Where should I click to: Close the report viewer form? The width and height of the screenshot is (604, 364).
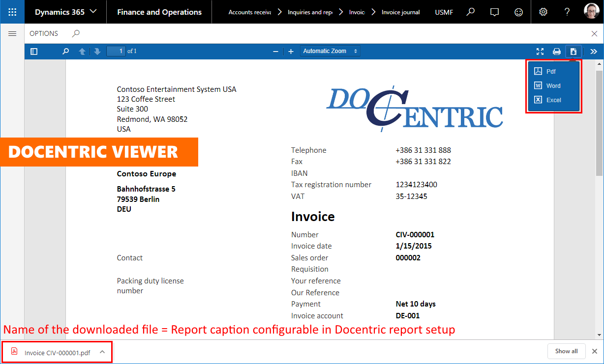(594, 33)
